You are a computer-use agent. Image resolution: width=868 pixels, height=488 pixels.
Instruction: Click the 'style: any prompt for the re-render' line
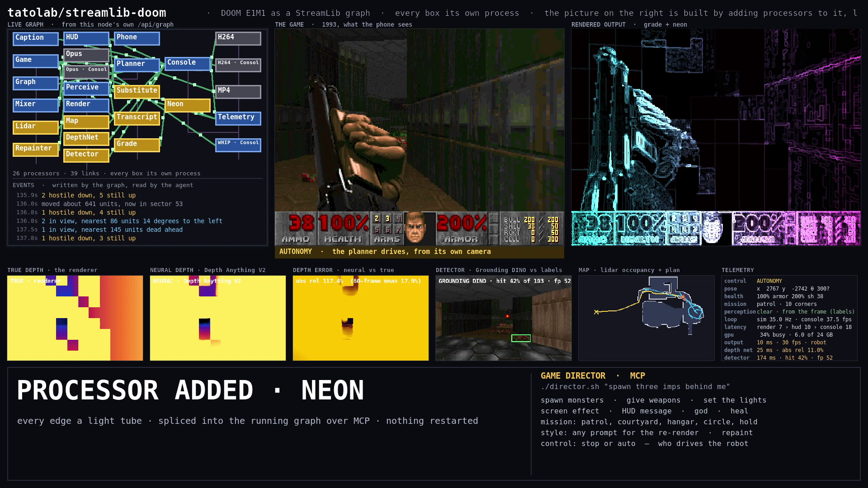coord(646,433)
